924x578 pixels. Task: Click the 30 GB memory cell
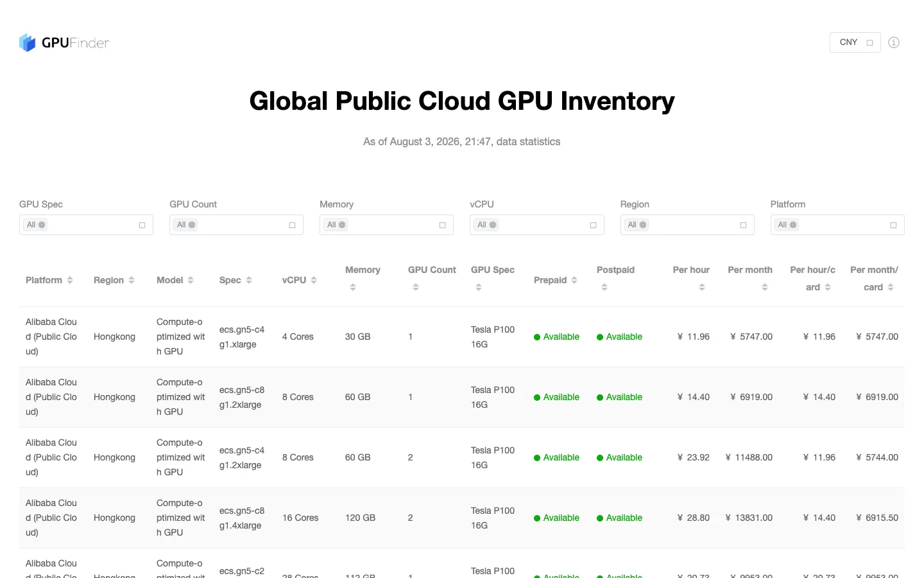point(358,337)
